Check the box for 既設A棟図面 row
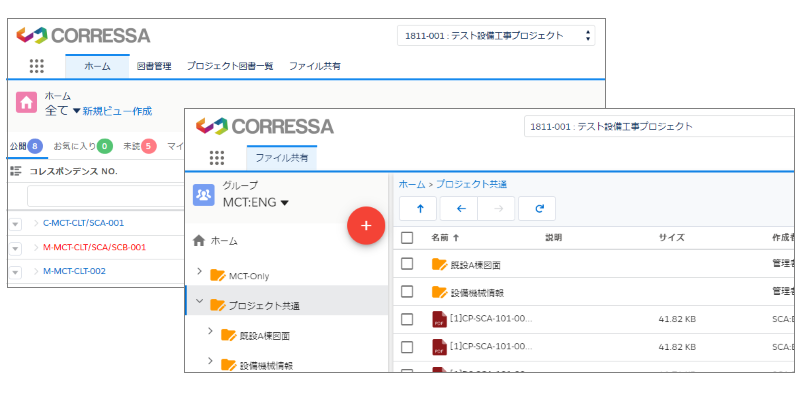The image size is (800, 400). click(407, 264)
